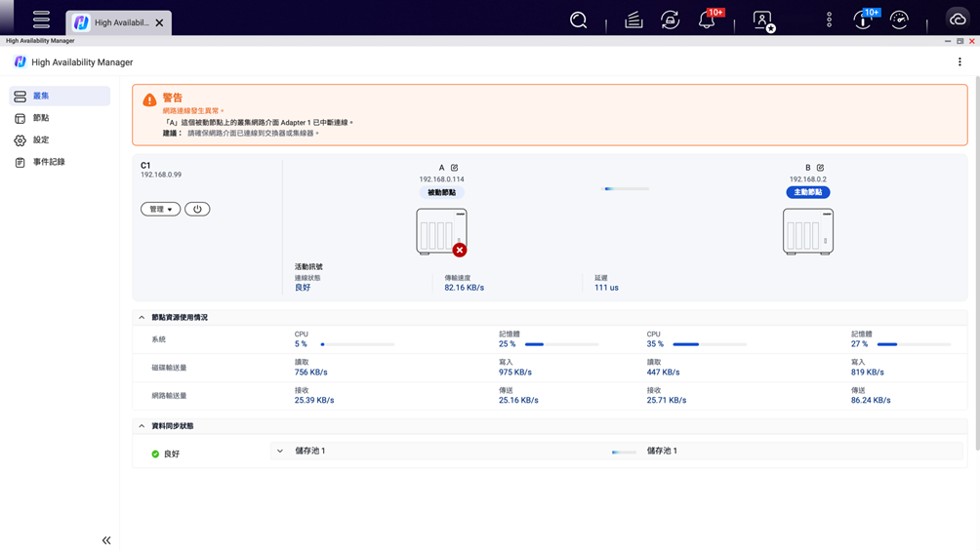Click the 82.16 KB/s transfer speed value
Screen dimensions: 980x551
coord(464,288)
